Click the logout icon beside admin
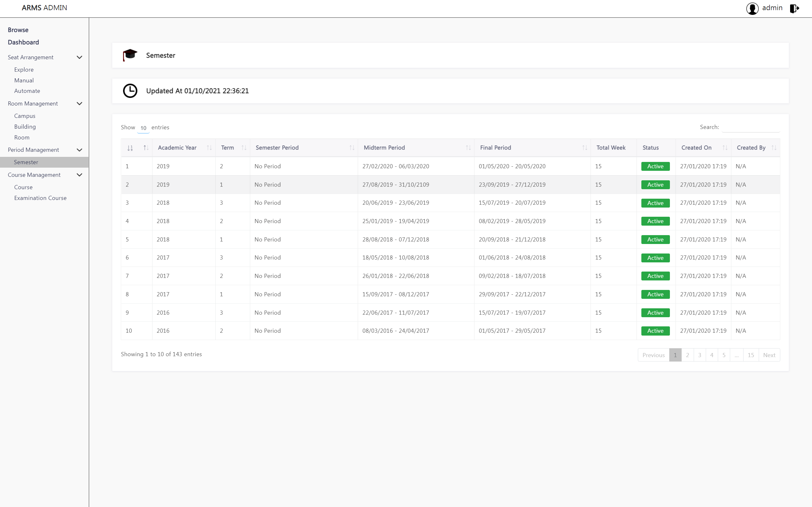Viewport: 812px width, 507px height. click(x=794, y=8)
